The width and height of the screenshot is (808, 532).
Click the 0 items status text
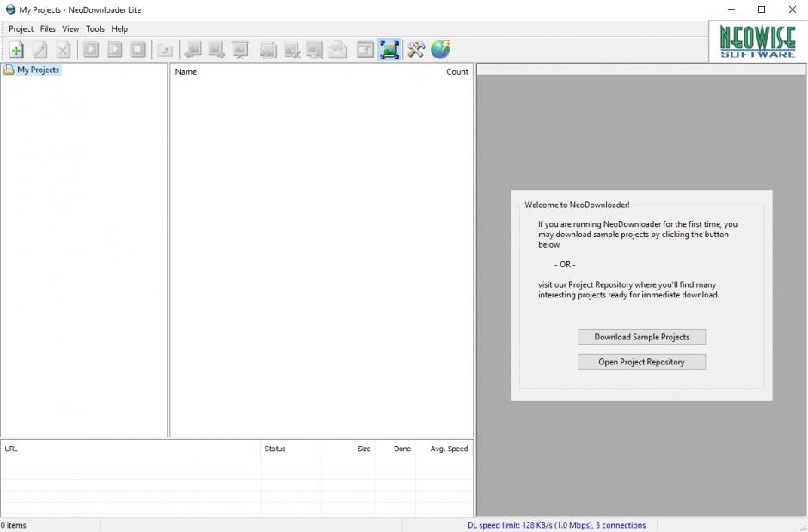click(x=14, y=525)
